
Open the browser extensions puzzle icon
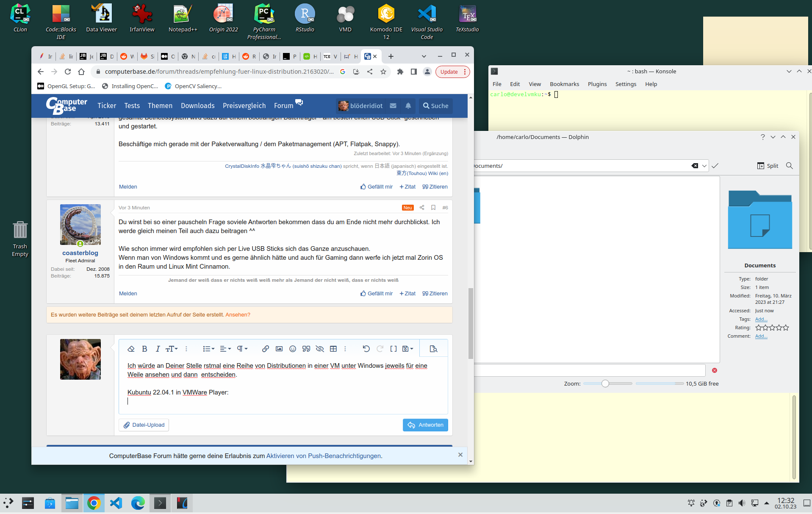pyautogui.click(x=400, y=72)
